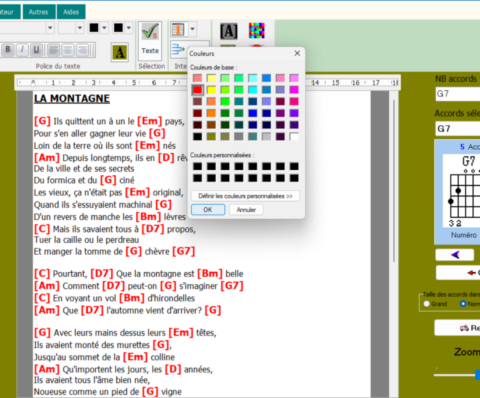The image size is (480, 398).
Task: Align text left in Police du texte
Action: 53,50
